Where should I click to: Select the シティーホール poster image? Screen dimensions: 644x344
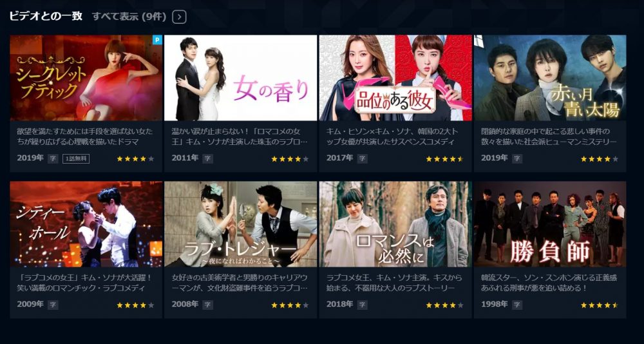point(86,224)
